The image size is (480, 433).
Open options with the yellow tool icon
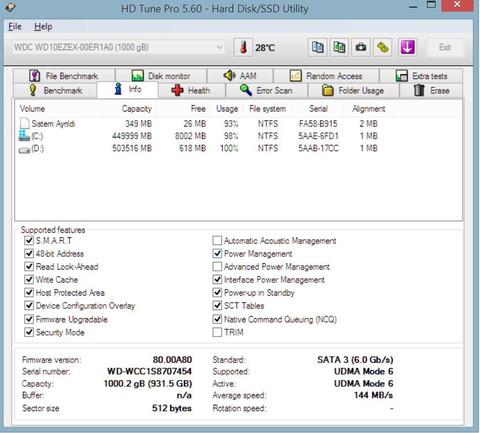click(x=383, y=47)
